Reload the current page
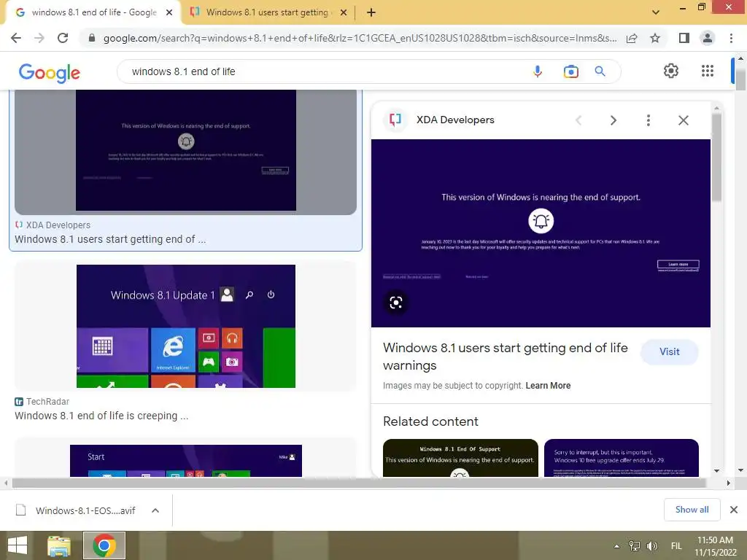This screenshot has width=747, height=560. pos(63,38)
